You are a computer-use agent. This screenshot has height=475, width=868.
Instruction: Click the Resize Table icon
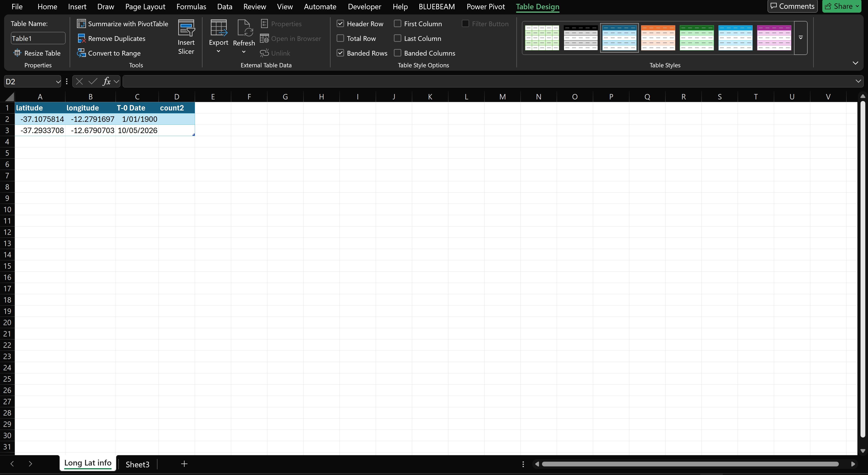point(17,53)
